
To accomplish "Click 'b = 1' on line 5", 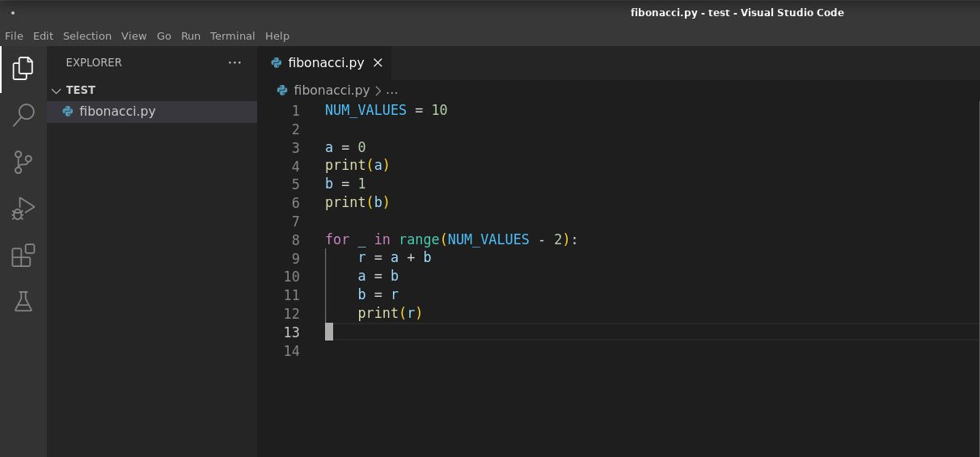I will [x=345, y=184].
